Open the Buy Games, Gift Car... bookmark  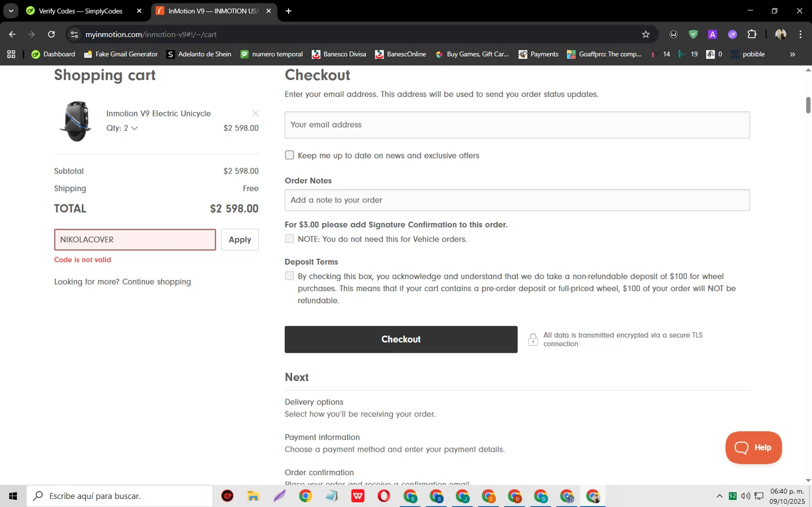coord(472,54)
